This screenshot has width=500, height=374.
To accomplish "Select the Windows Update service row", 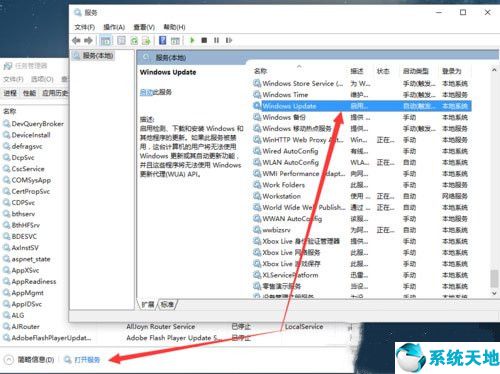I will [x=362, y=106].
